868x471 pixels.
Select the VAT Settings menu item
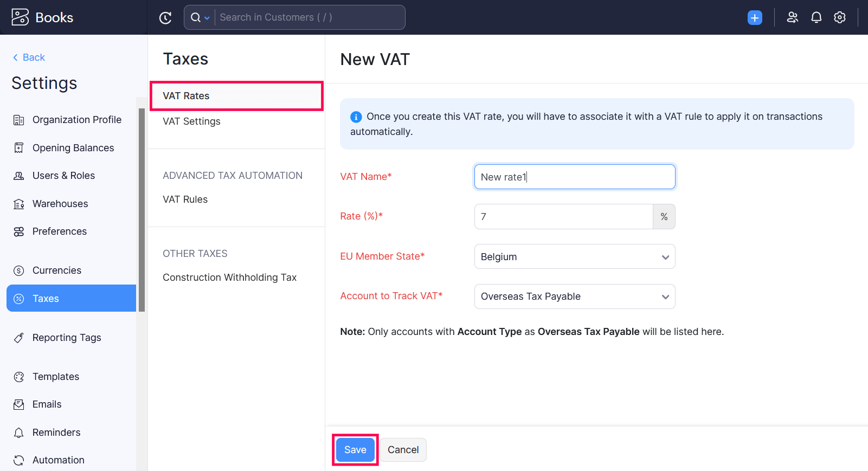click(191, 121)
